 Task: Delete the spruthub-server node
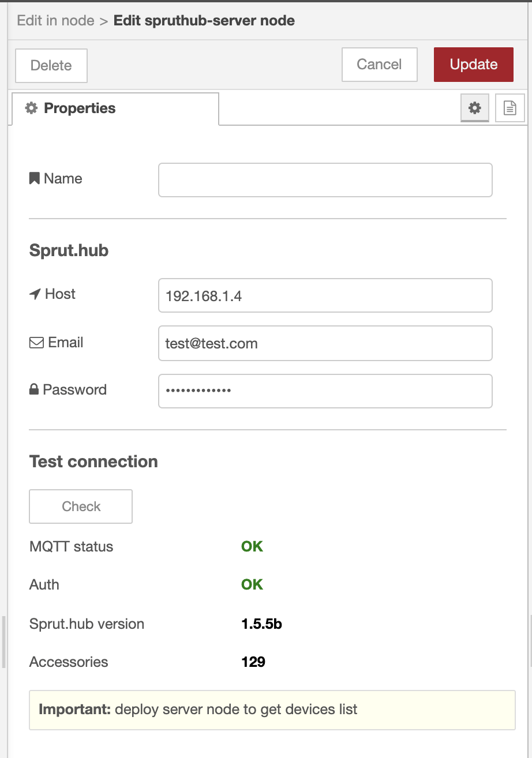[x=51, y=66]
